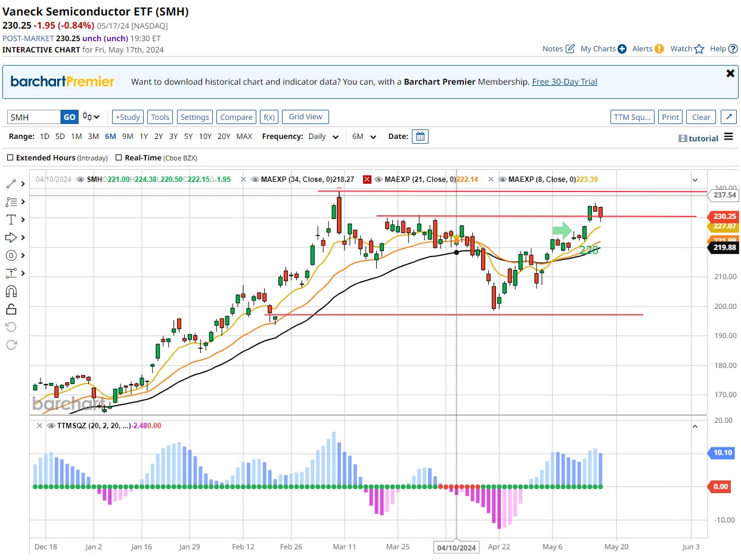This screenshot has width=741, height=560.
Task: Add to Watch list star icon
Action: 699,49
